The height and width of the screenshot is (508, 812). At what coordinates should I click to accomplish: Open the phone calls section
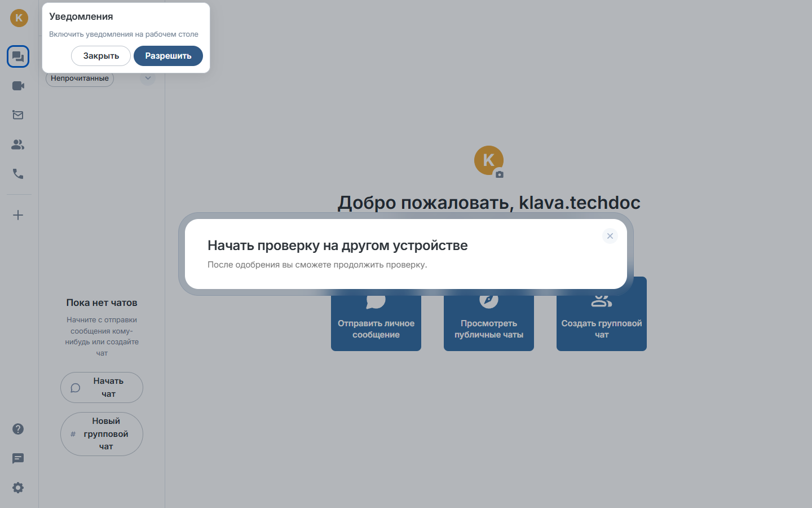pos(18,174)
